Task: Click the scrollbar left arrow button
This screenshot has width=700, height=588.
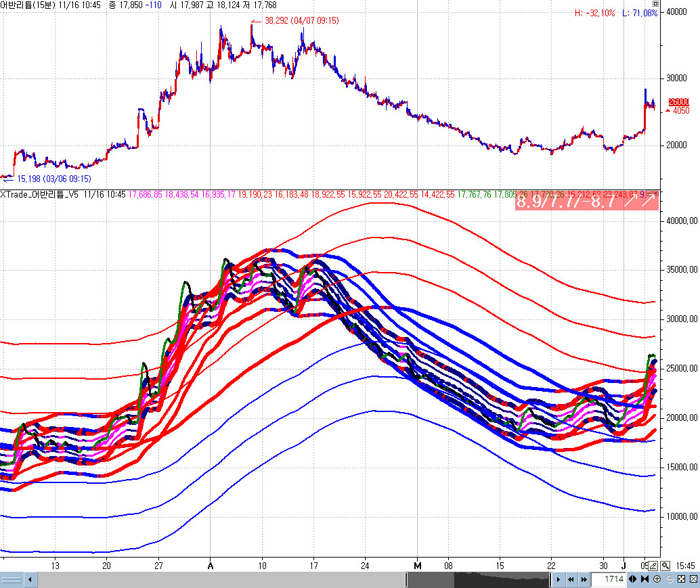Action: [x=30, y=580]
